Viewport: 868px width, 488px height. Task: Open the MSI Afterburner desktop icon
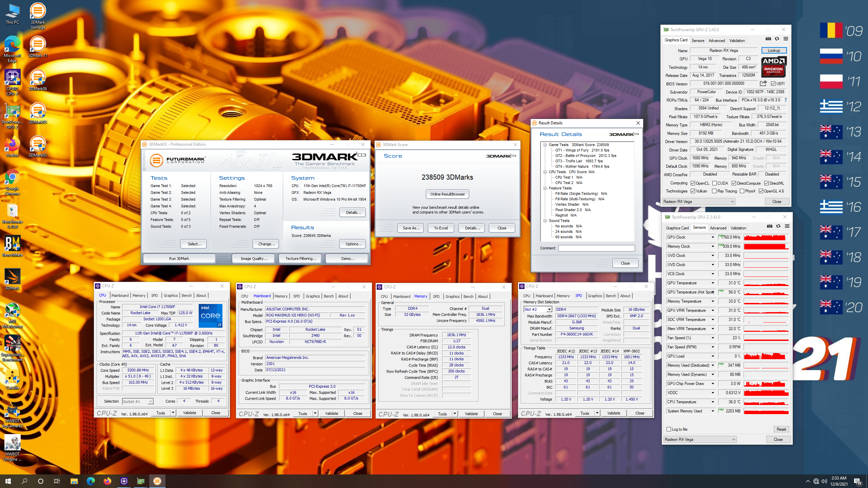coord(13,315)
